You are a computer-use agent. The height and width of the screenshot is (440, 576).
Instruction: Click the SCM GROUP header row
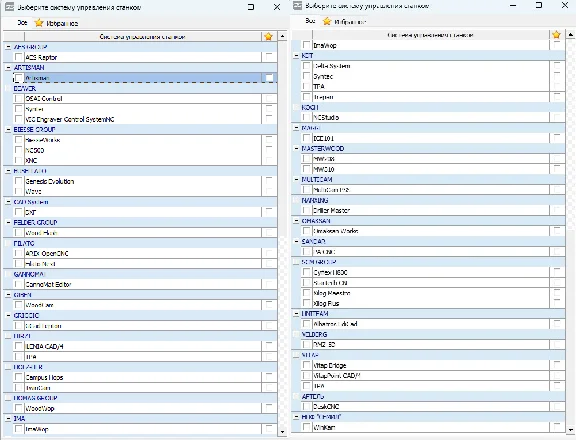pyautogui.click(x=428, y=262)
